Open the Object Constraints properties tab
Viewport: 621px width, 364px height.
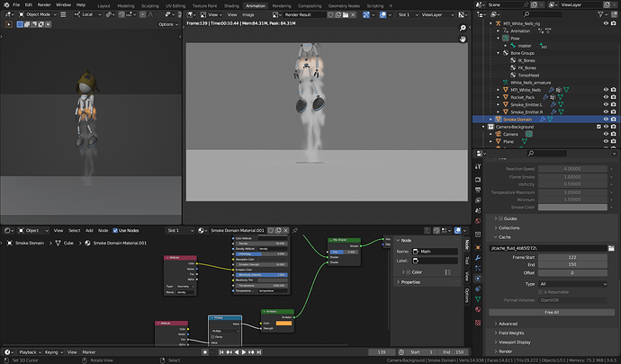pyautogui.click(x=478, y=289)
